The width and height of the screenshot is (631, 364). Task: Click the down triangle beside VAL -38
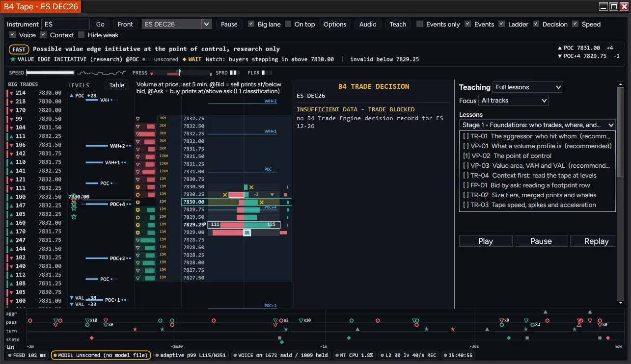(x=72, y=297)
